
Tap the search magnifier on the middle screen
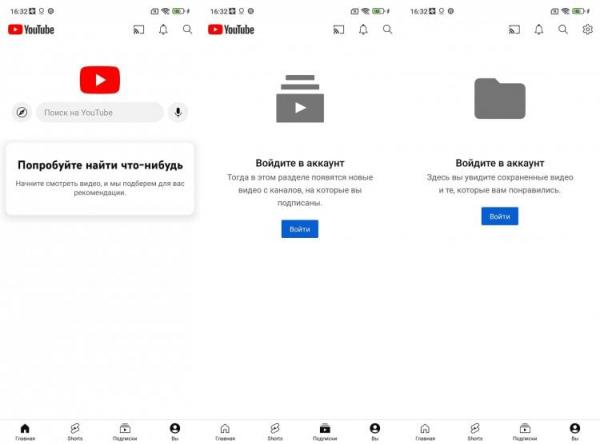pyautogui.click(x=388, y=29)
